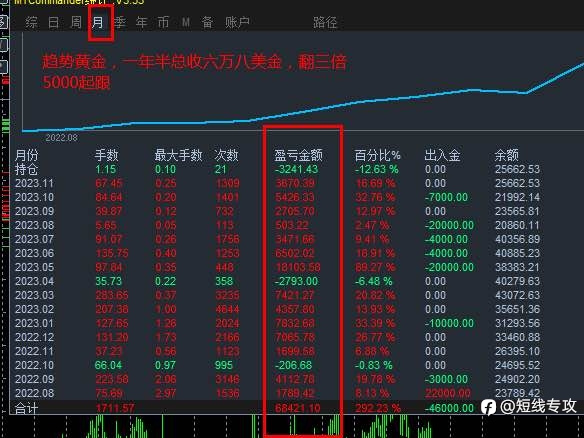Select the 币 currency tab
Image resolution: width=584 pixels, height=438 pixels.
point(163,22)
